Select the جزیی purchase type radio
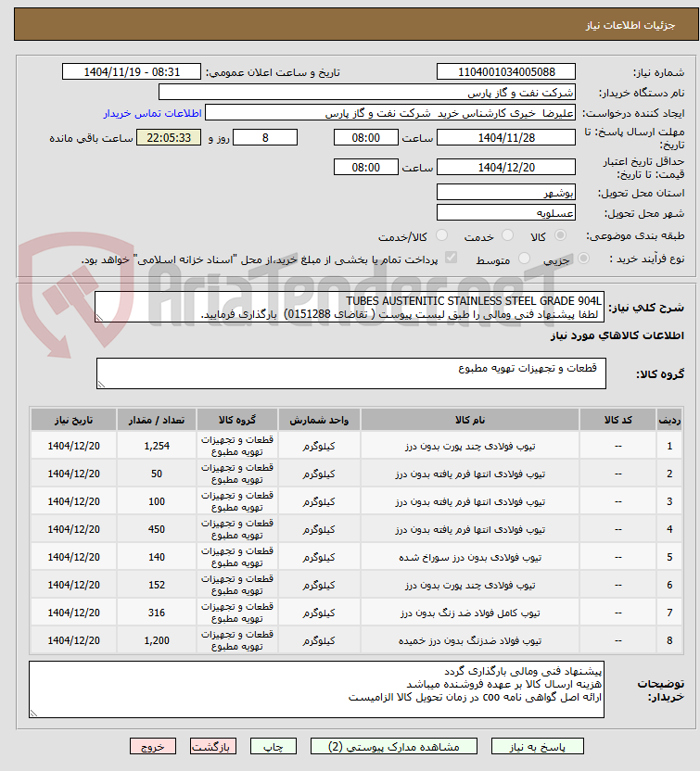The height and width of the screenshot is (771, 700). coord(583,259)
